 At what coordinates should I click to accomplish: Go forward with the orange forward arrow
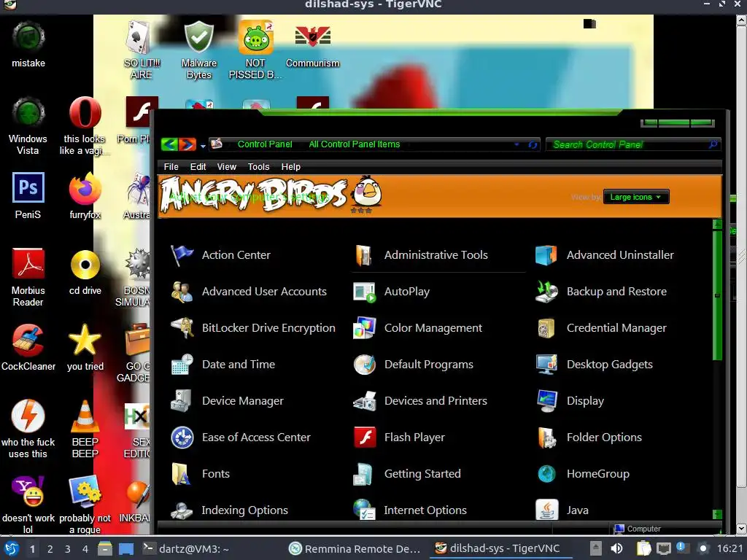point(187,144)
